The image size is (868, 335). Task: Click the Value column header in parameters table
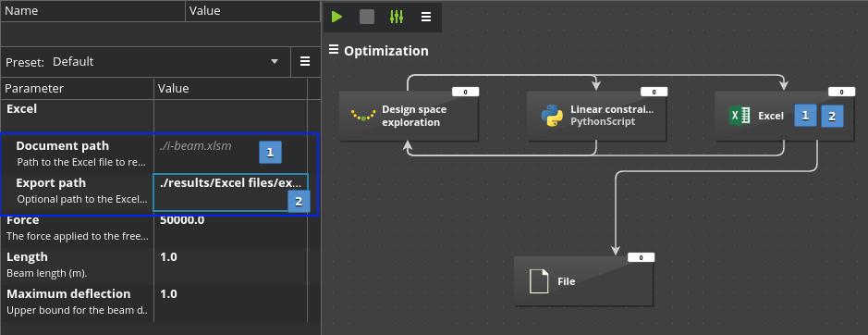(230, 88)
